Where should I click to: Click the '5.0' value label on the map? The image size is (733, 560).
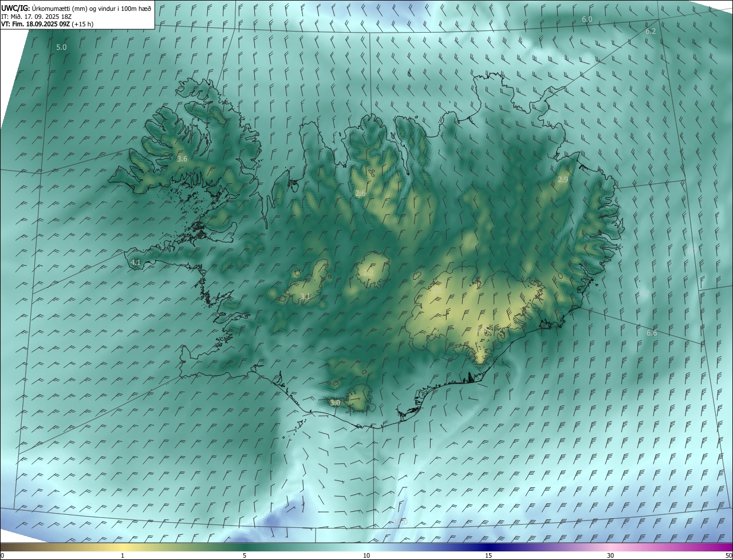61,47
